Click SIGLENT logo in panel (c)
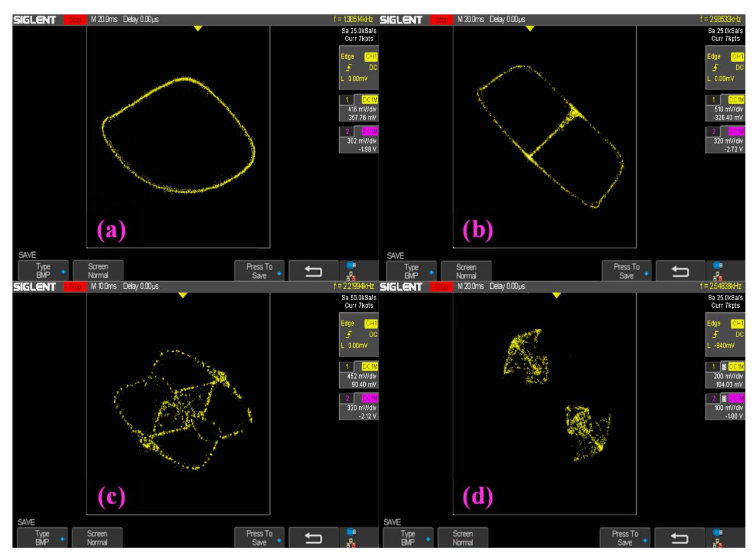This screenshot has width=756, height=558. coord(34,287)
